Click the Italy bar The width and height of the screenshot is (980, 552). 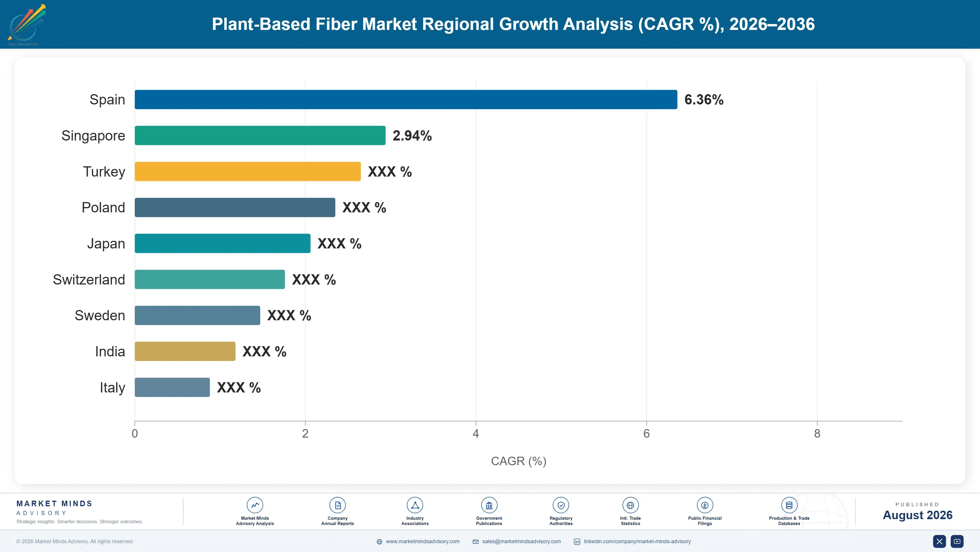click(x=172, y=387)
